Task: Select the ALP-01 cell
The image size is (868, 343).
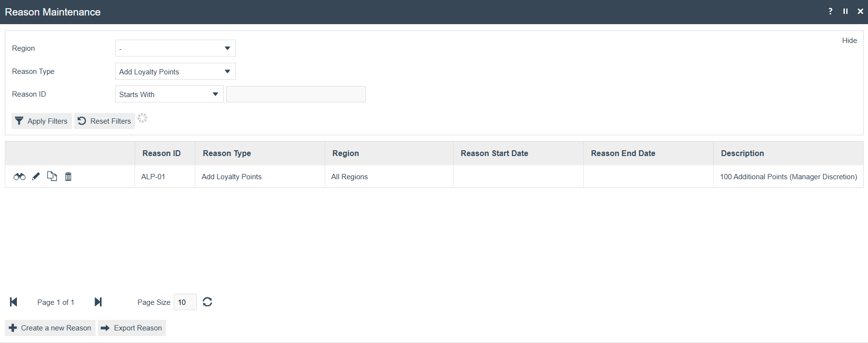Action: point(165,177)
